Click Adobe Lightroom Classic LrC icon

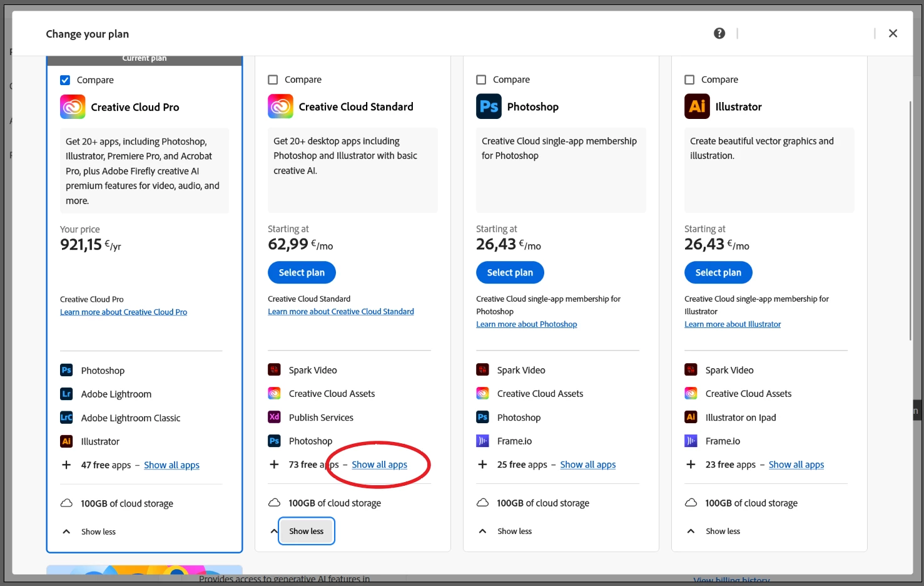pos(66,418)
